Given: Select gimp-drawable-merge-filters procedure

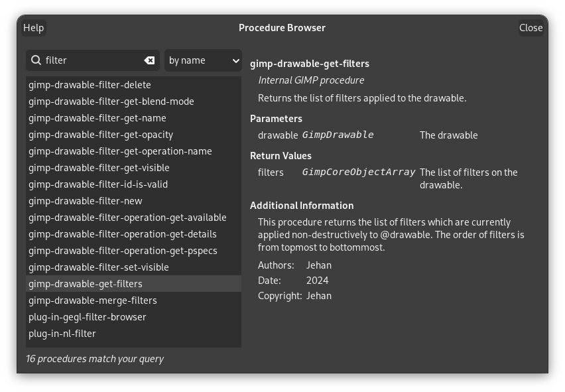Looking at the screenshot, I should [92, 300].
